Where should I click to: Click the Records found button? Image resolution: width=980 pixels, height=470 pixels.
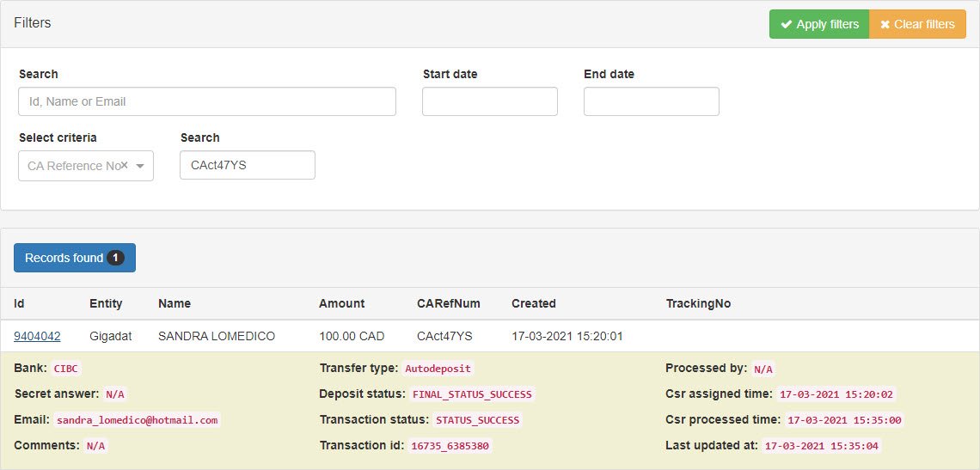pyautogui.click(x=75, y=258)
